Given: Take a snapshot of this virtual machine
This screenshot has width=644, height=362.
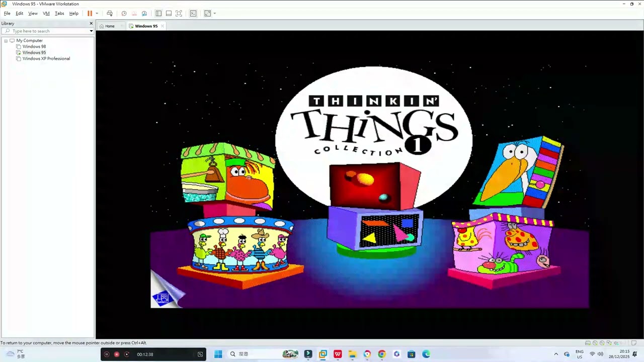Looking at the screenshot, I should tap(124, 14).
